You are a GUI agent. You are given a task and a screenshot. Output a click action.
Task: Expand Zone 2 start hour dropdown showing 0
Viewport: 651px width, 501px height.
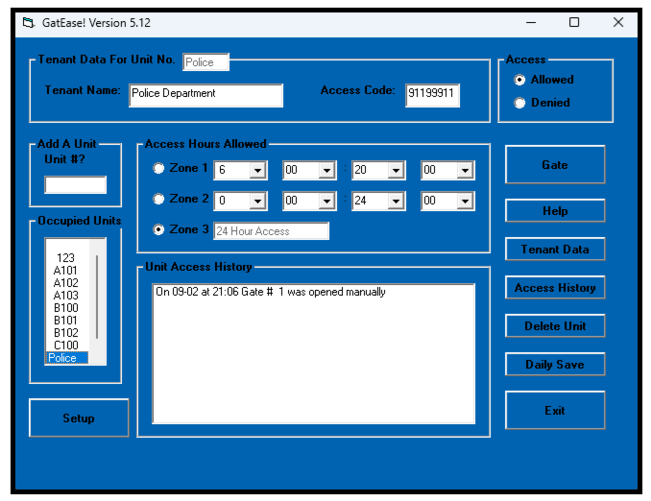click(x=257, y=201)
